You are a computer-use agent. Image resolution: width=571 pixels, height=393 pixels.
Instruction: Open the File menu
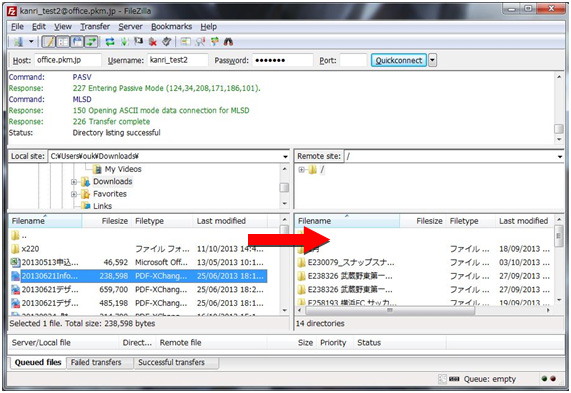pyautogui.click(x=17, y=27)
